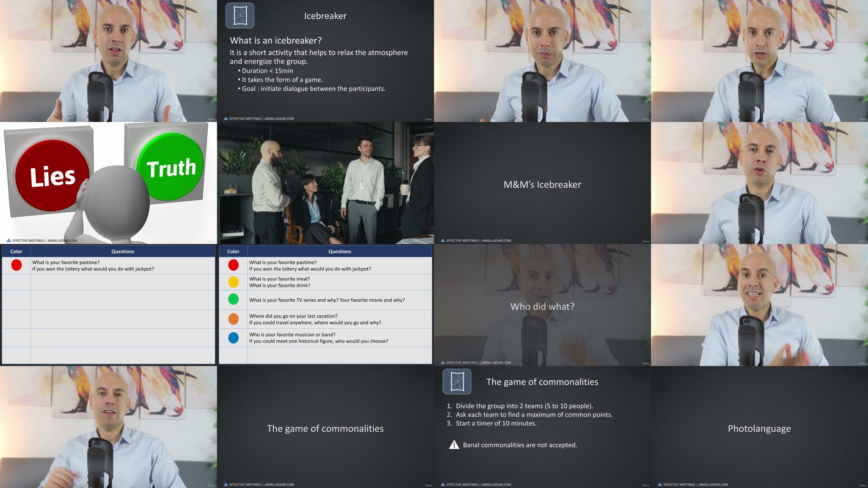Click JAMALLAZAAR.COM footer link on Icebreaker slide
This screenshot has width=868, height=488.
[279, 118]
